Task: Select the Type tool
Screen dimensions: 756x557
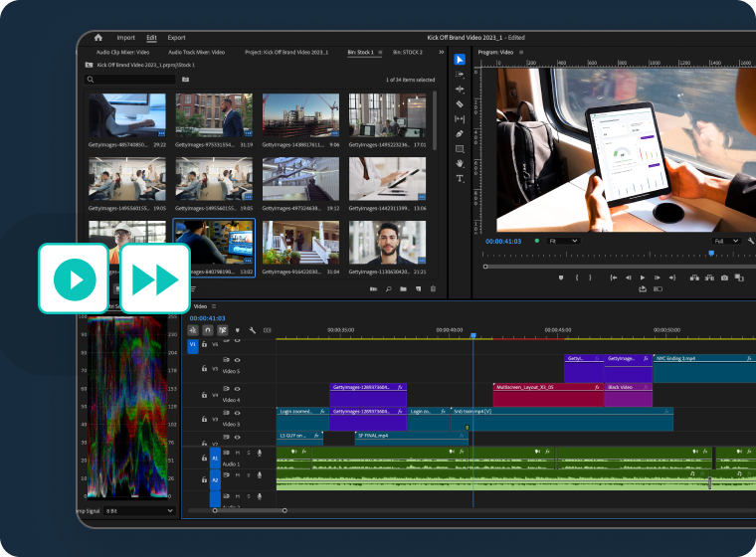Action: point(460,178)
